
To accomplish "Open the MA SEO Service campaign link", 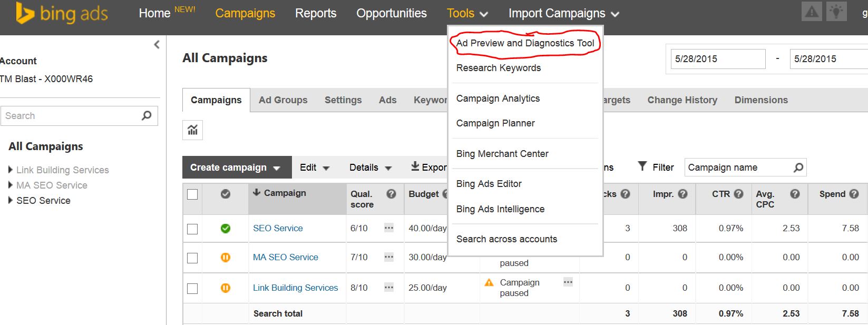I will tap(285, 257).
